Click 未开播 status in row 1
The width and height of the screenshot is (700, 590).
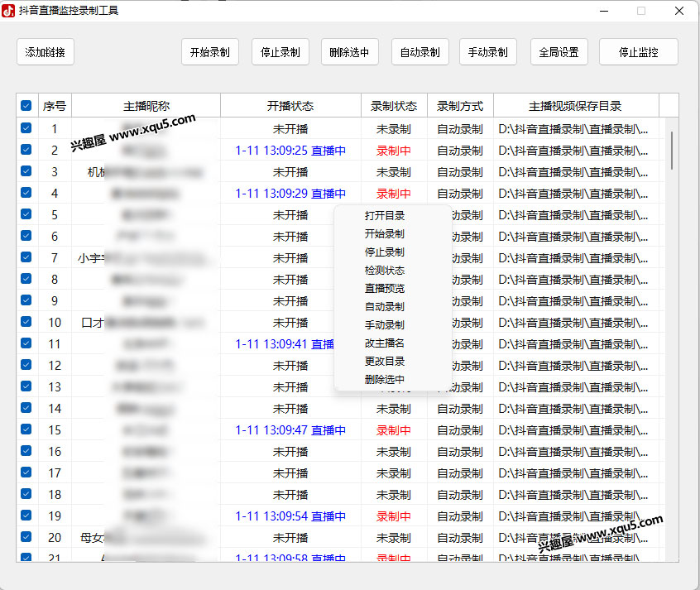click(290, 129)
